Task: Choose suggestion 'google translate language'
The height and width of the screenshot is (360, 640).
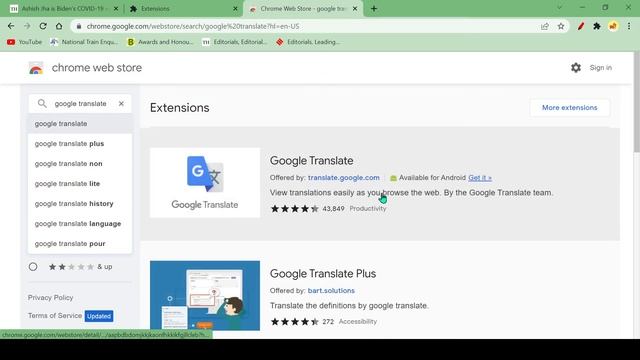Action: tap(80, 224)
